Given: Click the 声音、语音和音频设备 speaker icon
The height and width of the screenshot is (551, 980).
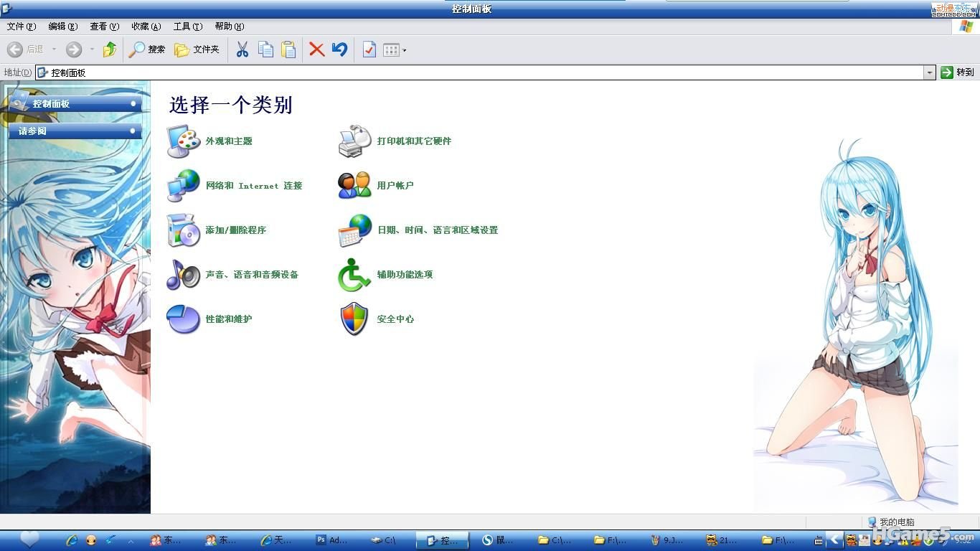Looking at the screenshot, I should (x=184, y=275).
